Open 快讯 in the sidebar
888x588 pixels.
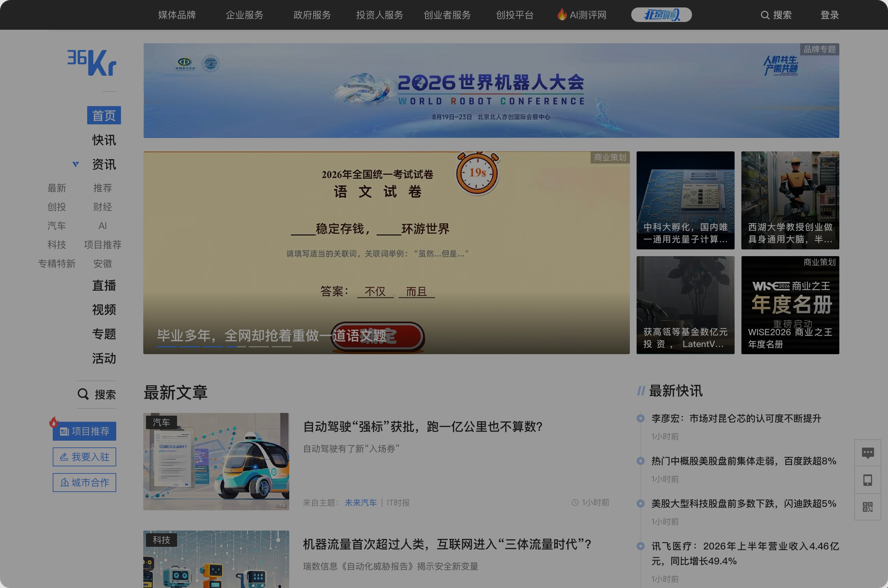(x=104, y=140)
